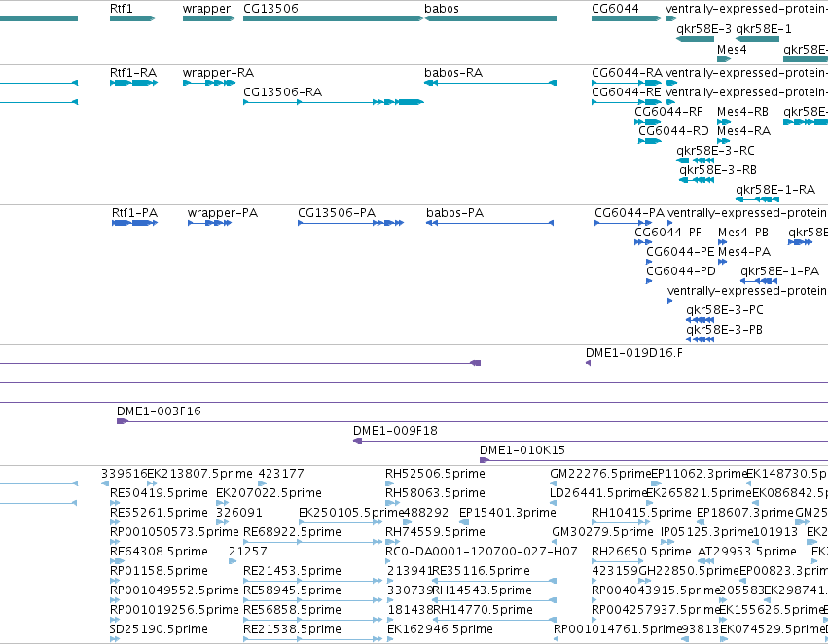This screenshot has height=644, width=828.
Task: Open the CG13506 gene feature
Action: [333, 18]
